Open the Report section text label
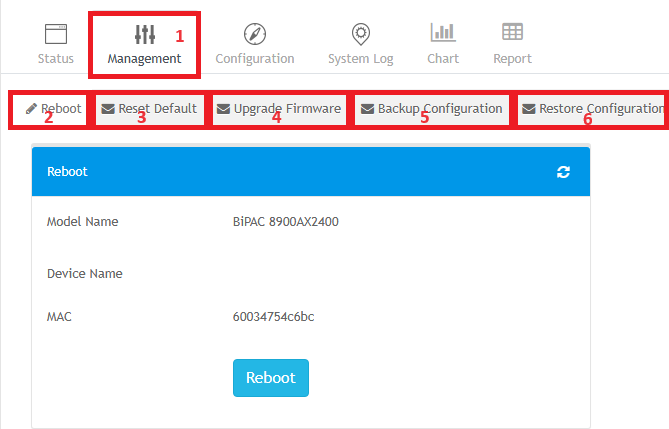This screenshot has width=669, height=429. pyautogui.click(x=512, y=59)
